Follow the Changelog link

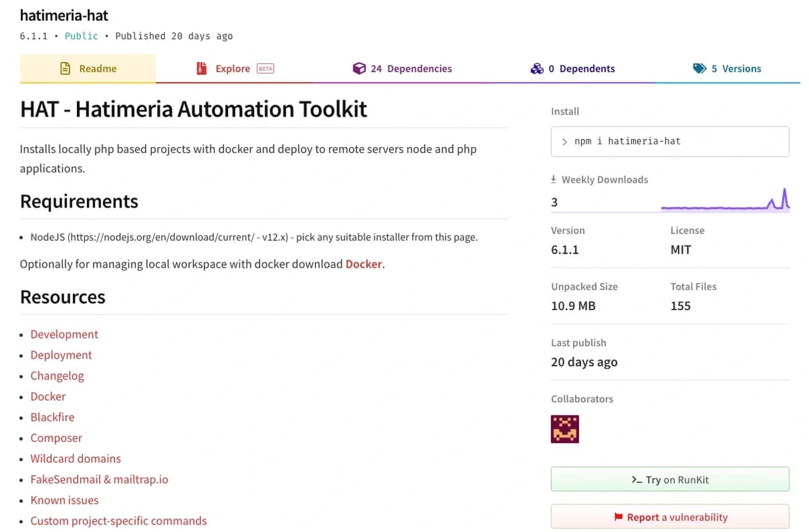click(57, 376)
